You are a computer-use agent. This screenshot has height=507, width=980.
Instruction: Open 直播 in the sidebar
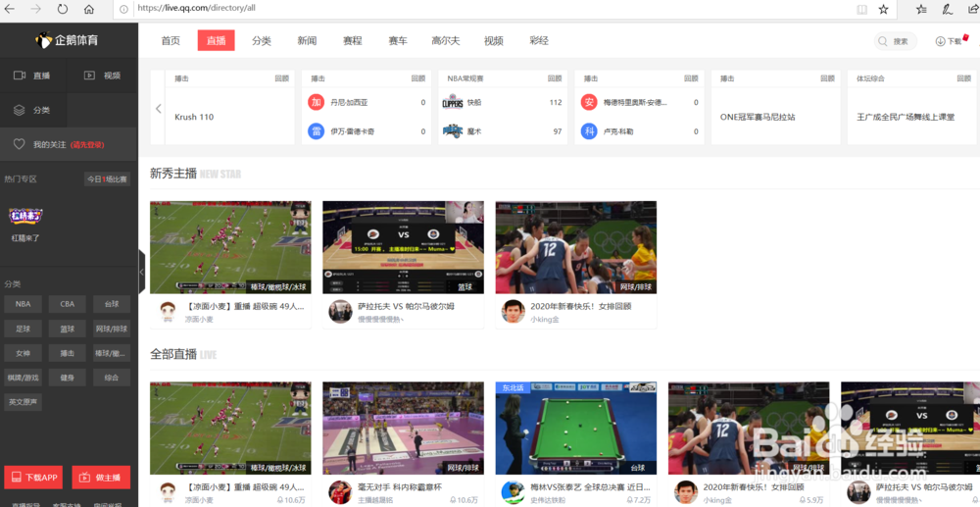(x=32, y=76)
